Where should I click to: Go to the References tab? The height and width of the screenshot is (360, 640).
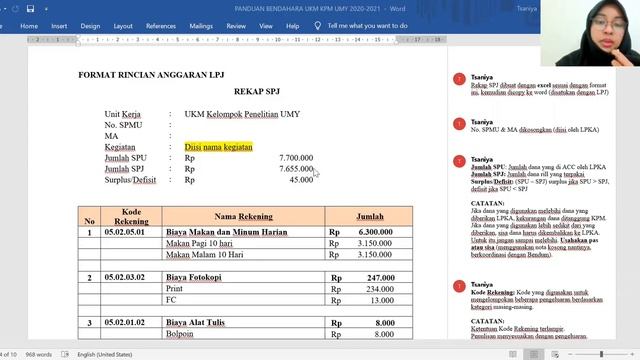(161, 26)
